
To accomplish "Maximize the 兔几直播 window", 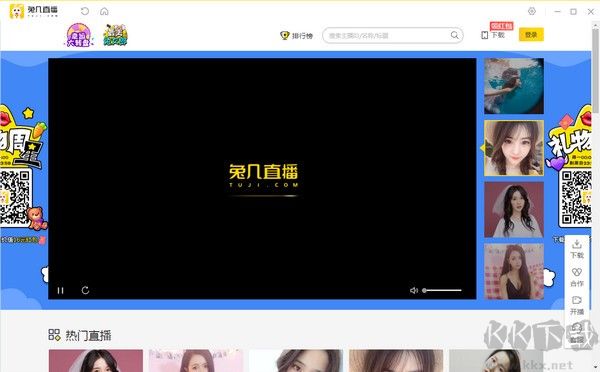I will (573, 11).
